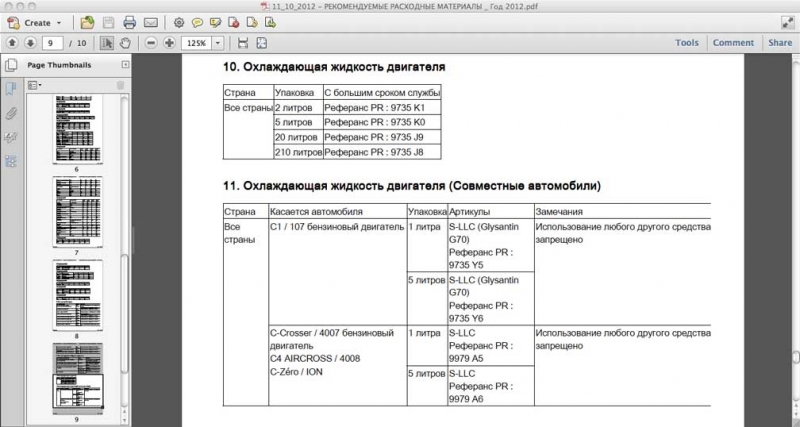Collapse the Page Thumbnails pane
The image size is (800, 427).
(125, 65)
